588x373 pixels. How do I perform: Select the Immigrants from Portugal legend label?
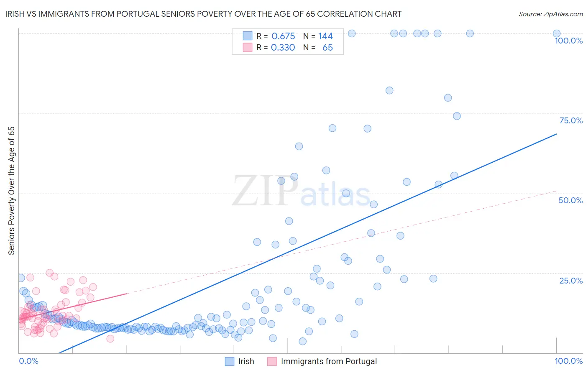click(x=329, y=361)
